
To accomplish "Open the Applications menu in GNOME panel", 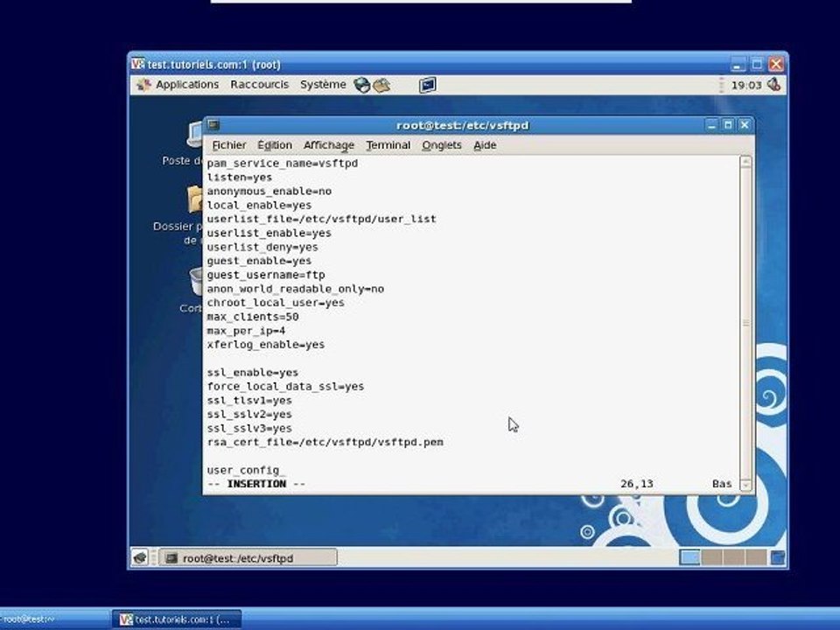I will [178, 85].
